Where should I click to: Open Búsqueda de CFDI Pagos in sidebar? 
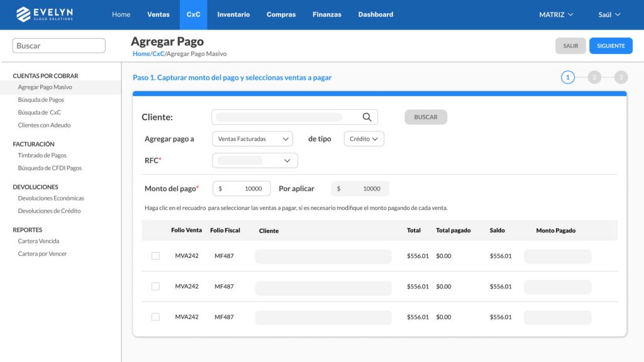(x=50, y=168)
